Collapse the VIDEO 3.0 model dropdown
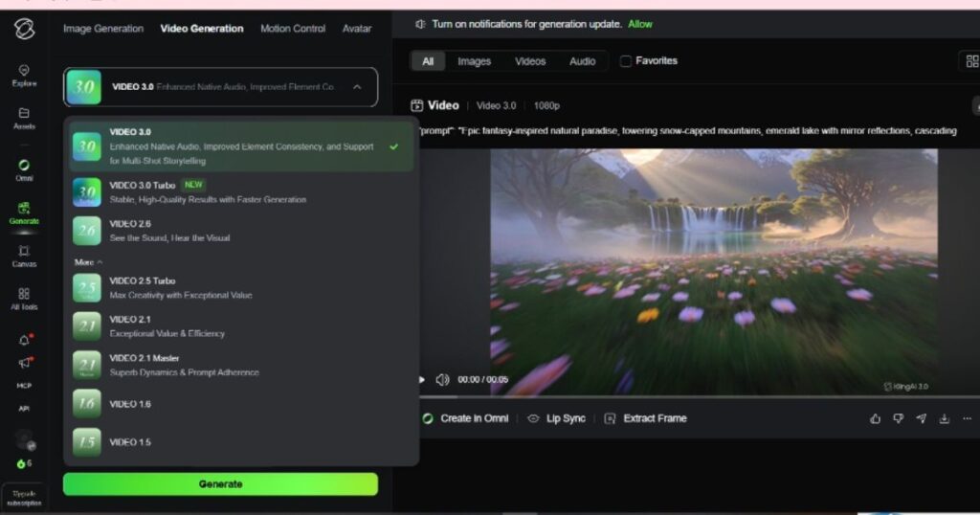980x515 pixels. 221,87
